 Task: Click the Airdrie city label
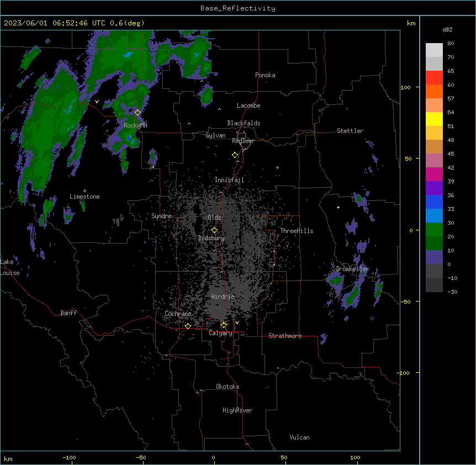223,297
